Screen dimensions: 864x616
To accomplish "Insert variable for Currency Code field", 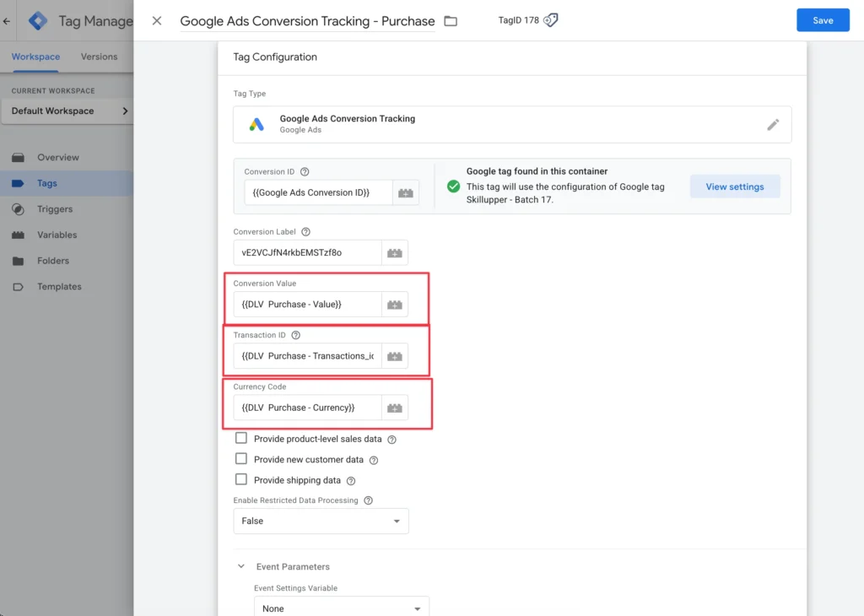I will pyautogui.click(x=395, y=408).
